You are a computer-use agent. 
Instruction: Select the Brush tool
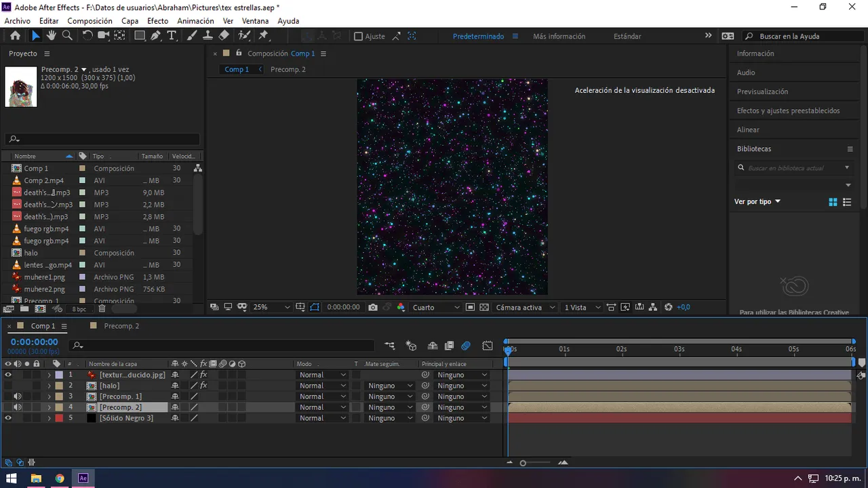point(192,36)
